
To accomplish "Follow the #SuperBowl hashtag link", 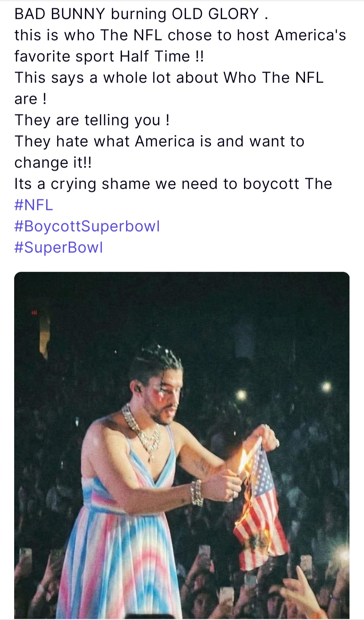I will pyautogui.click(x=58, y=247).
